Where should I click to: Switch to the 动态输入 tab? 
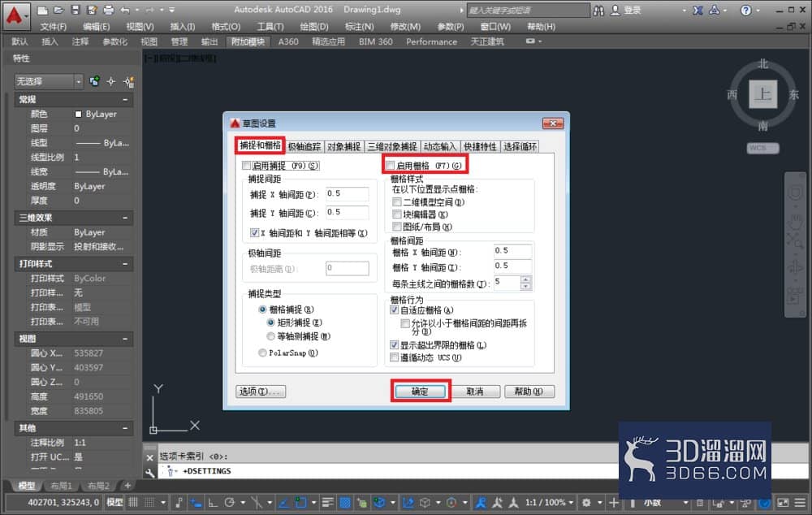click(x=439, y=147)
